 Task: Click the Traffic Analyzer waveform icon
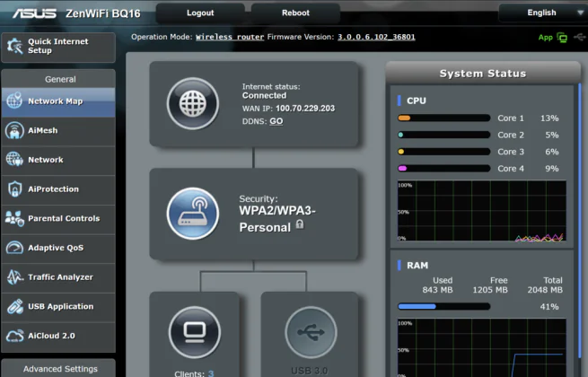[14, 277]
